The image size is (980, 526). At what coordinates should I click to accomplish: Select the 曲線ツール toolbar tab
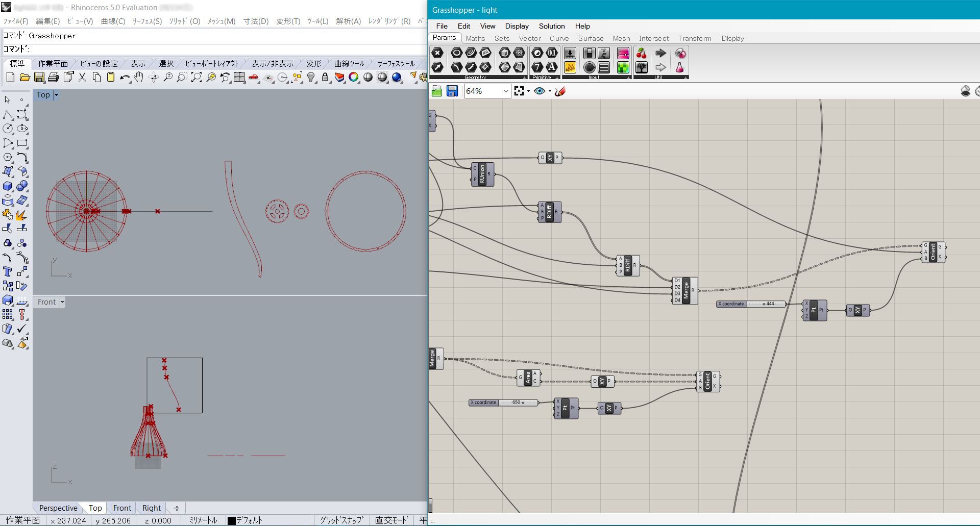point(349,64)
